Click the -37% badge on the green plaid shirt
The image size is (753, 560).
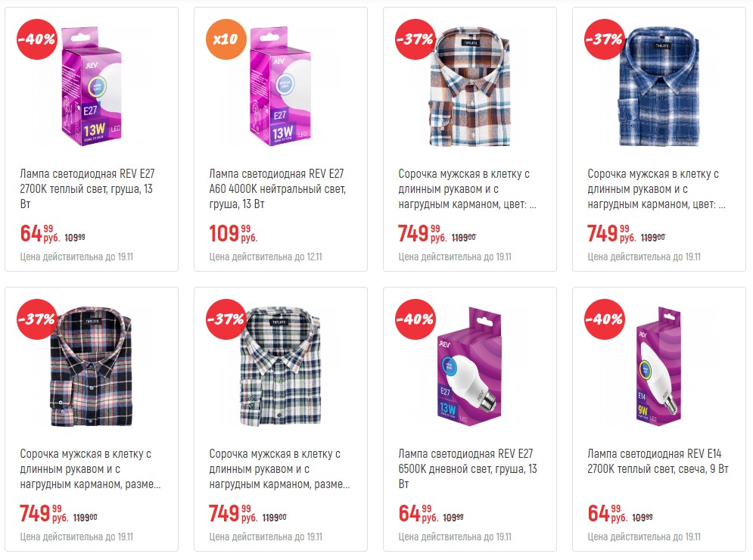tap(226, 319)
